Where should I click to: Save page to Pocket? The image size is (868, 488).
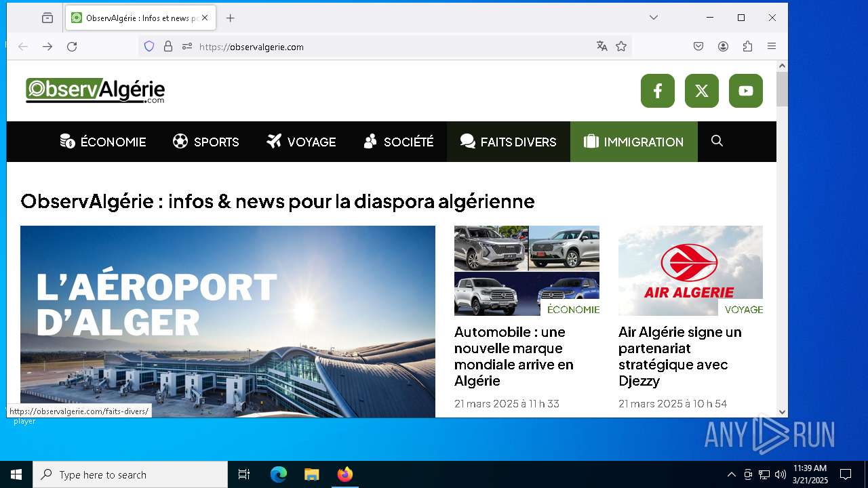tap(698, 46)
